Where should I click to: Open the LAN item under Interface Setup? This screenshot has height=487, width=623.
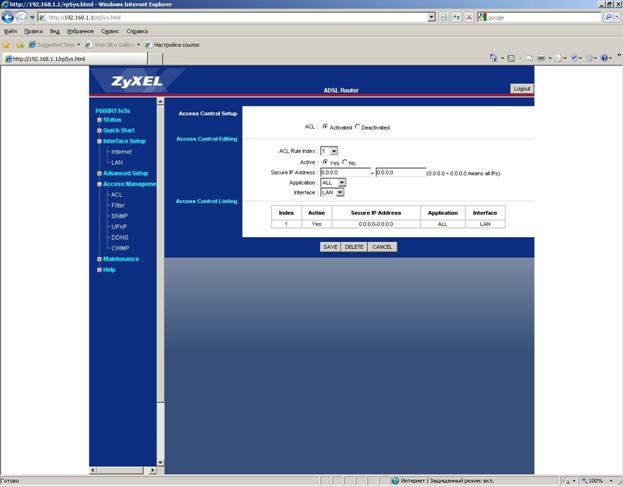pos(117,162)
